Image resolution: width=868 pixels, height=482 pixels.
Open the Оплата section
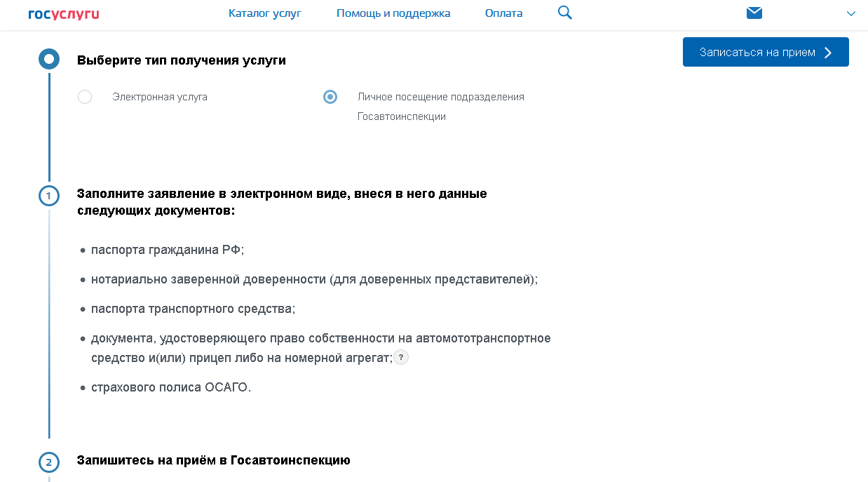(503, 13)
